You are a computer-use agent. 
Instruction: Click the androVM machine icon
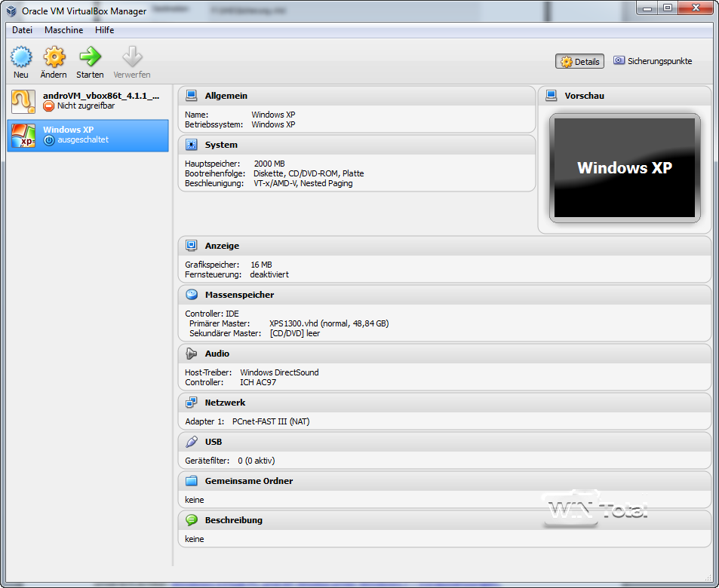click(23, 101)
